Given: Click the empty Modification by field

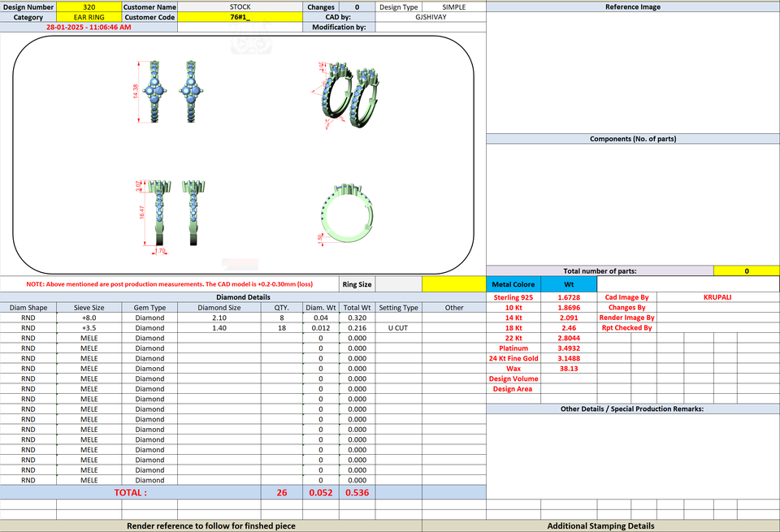Looking at the screenshot, I should pos(431,28).
